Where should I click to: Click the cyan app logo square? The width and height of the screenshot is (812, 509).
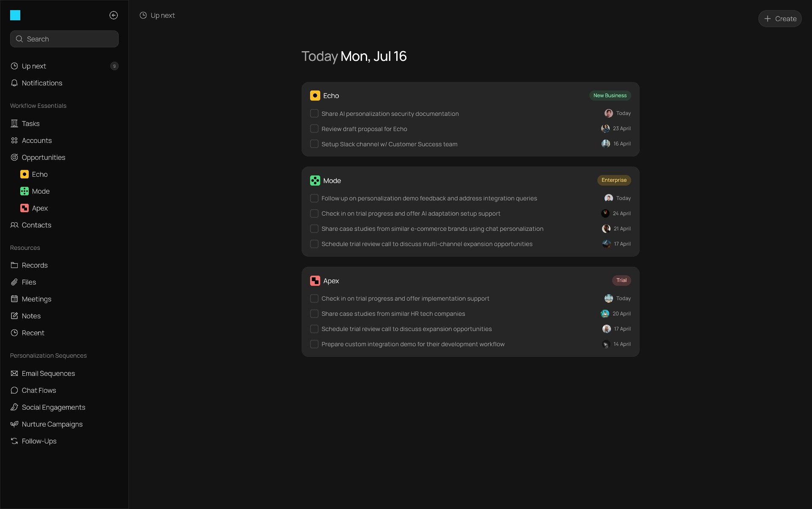click(15, 15)
